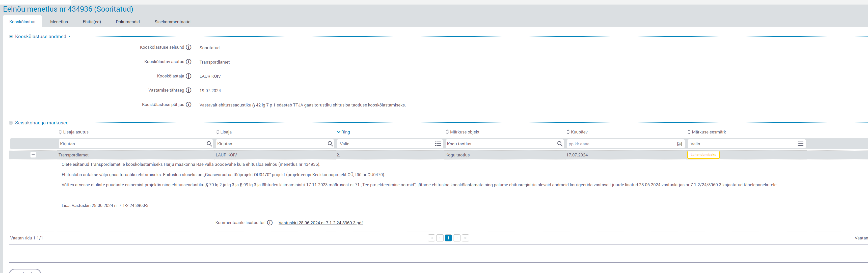Viewport: 868px width, 273px height.
Task: Collapse Kooskõlastuse andmed section
Action: click(x=11, y=37)
